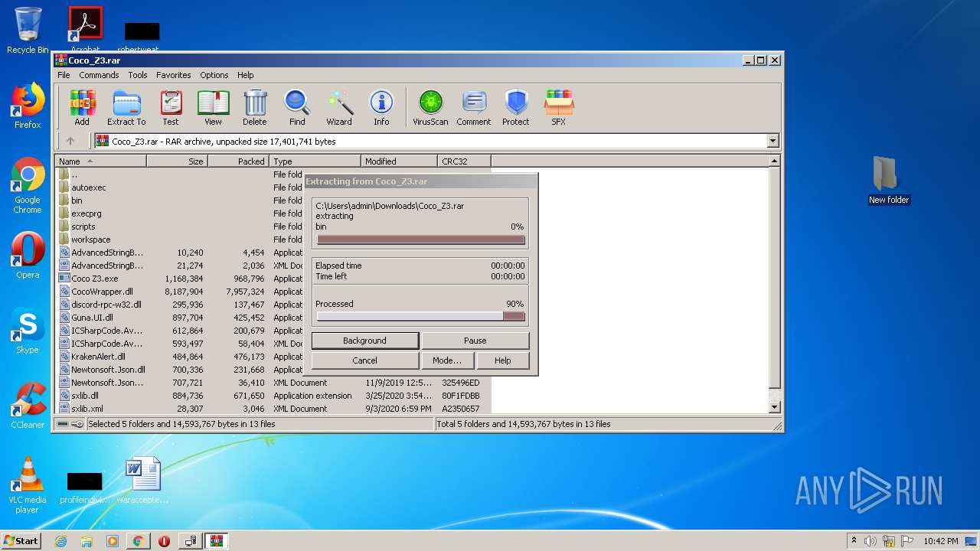Show hidden tray icons arrow
980x551 pixels.
854,541
